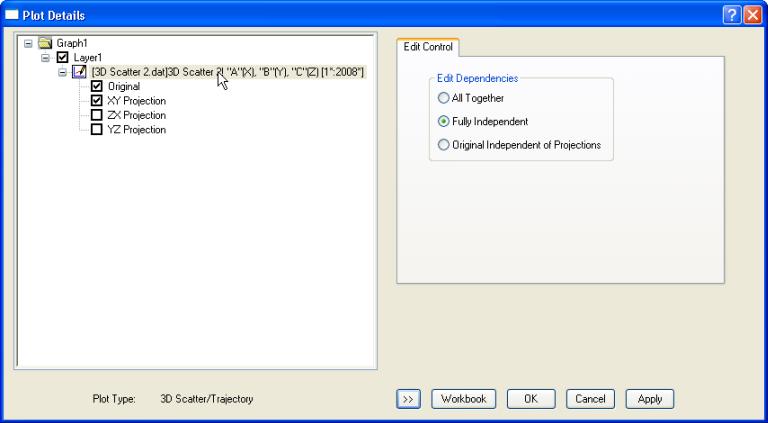The width and height of the screenshot is (768, 423).
Task: Disable the XY Projection checkbox
Action: [x=97, y=101]
